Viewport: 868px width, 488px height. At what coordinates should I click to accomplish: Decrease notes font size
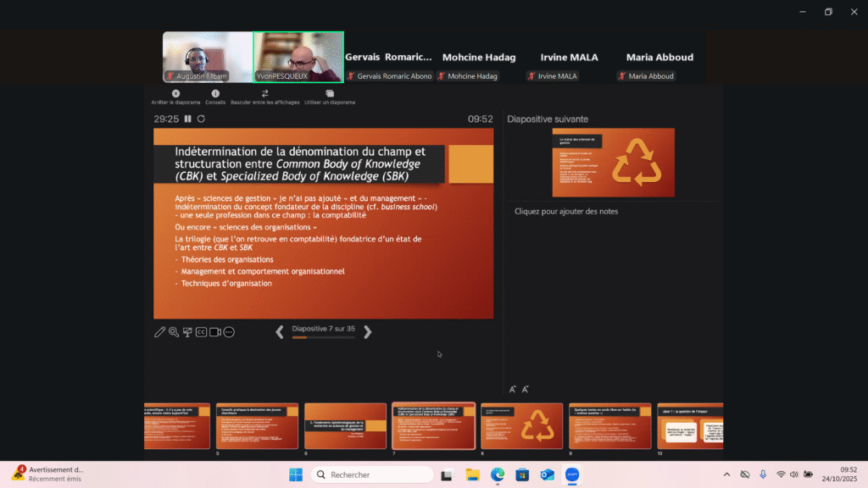pyautogui.click(x=526, y=389)
